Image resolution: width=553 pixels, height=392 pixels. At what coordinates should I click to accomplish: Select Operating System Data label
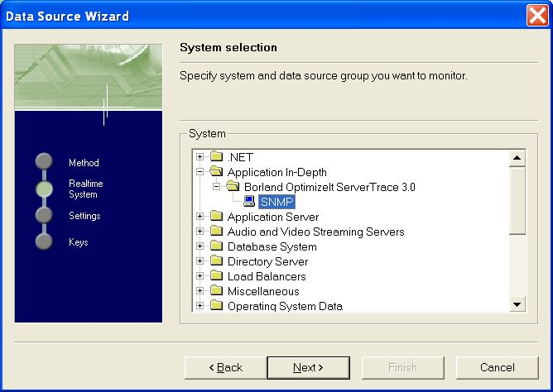(x=285, y=306)
